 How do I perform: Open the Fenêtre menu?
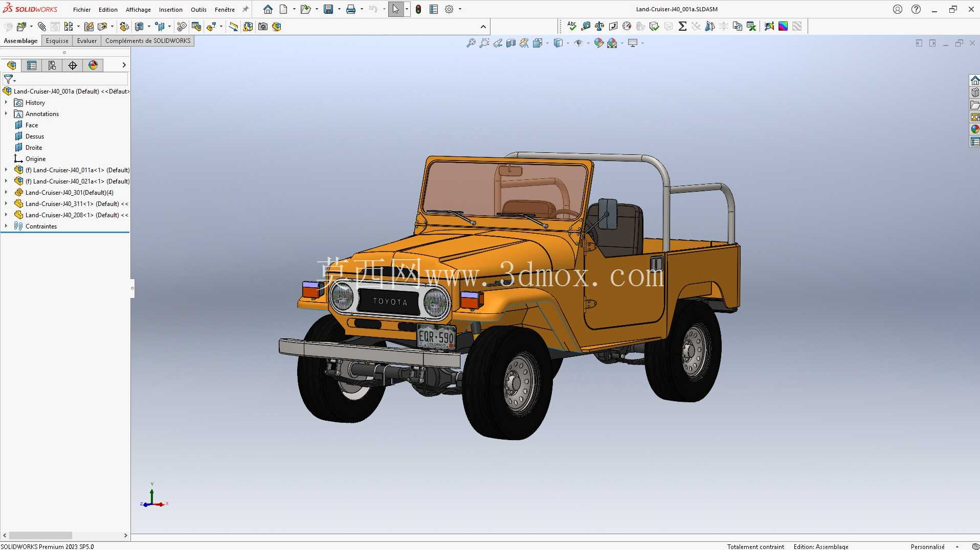[225, 9]
